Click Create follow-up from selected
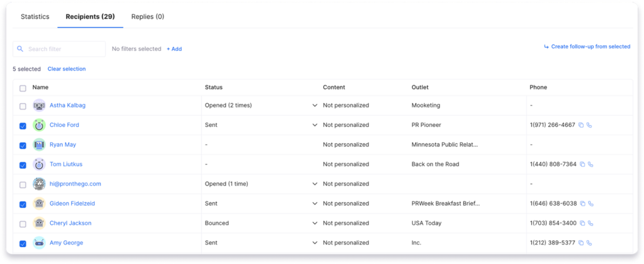Screen dimensions: 644x264 587,47
